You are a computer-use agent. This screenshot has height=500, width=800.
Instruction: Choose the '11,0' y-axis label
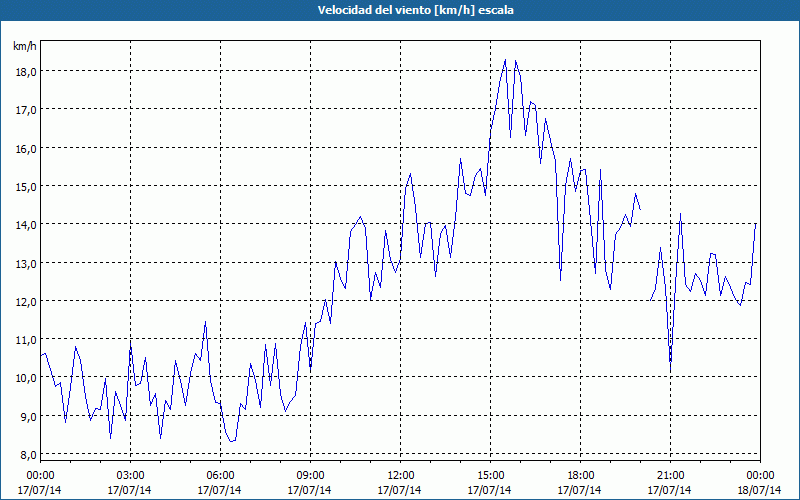tap(26, 339)
